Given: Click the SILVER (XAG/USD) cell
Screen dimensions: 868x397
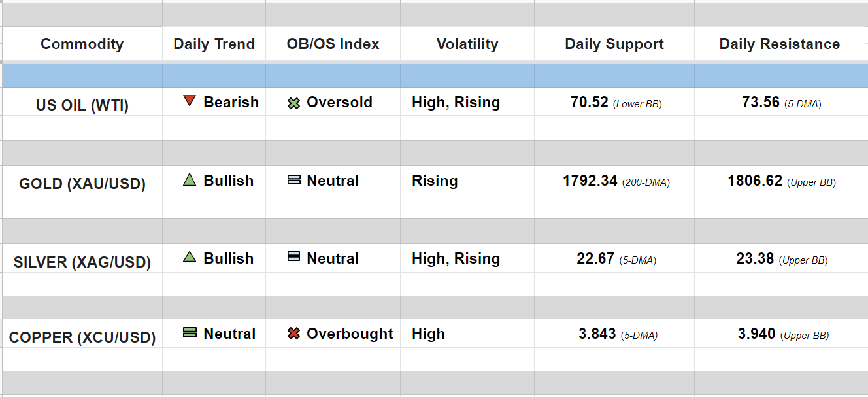Looking at the screenshot, I should coord(82,262).
